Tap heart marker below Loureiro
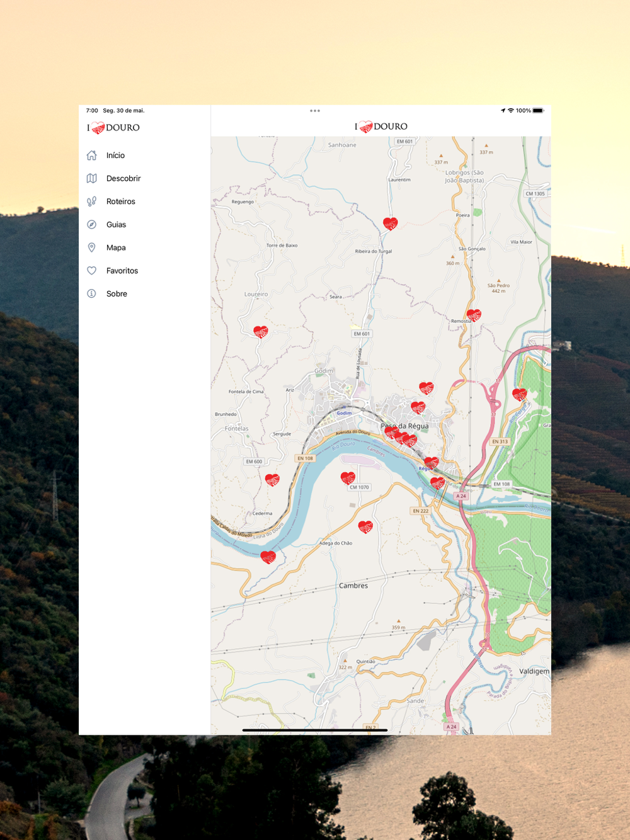This screenshot has width=630, height=840. 261,332
